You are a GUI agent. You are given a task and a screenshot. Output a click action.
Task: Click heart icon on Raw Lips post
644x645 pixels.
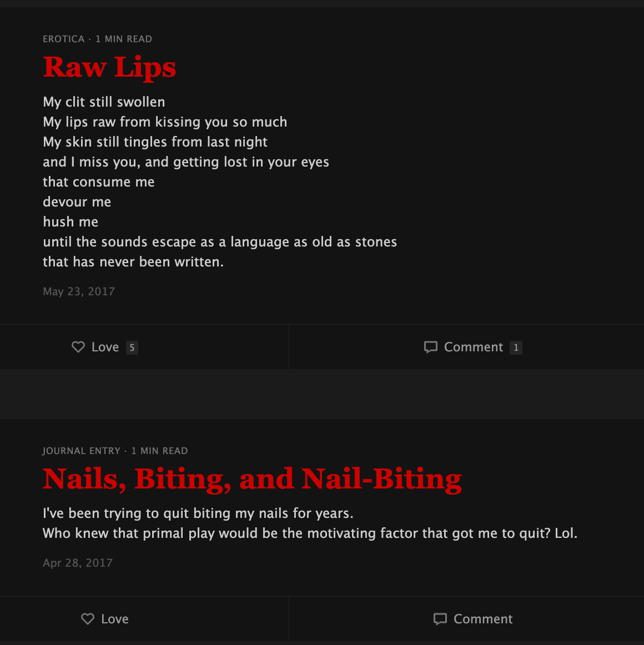coord(78,347)
